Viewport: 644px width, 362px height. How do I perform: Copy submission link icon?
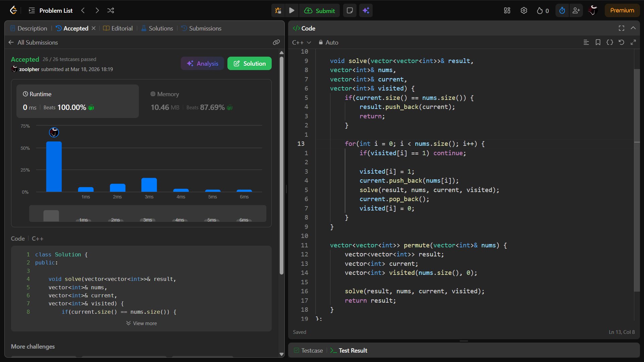pyautogui.click(x=276, y=42)
